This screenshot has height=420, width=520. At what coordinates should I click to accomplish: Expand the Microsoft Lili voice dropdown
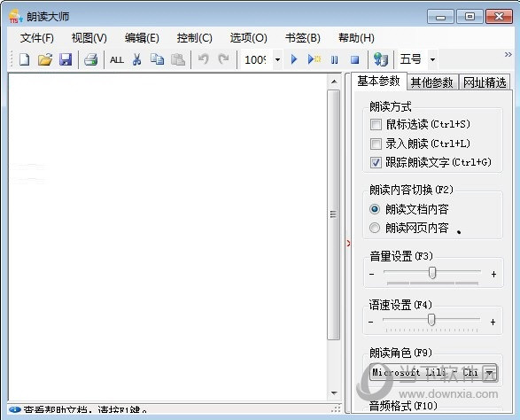(490, 372)
